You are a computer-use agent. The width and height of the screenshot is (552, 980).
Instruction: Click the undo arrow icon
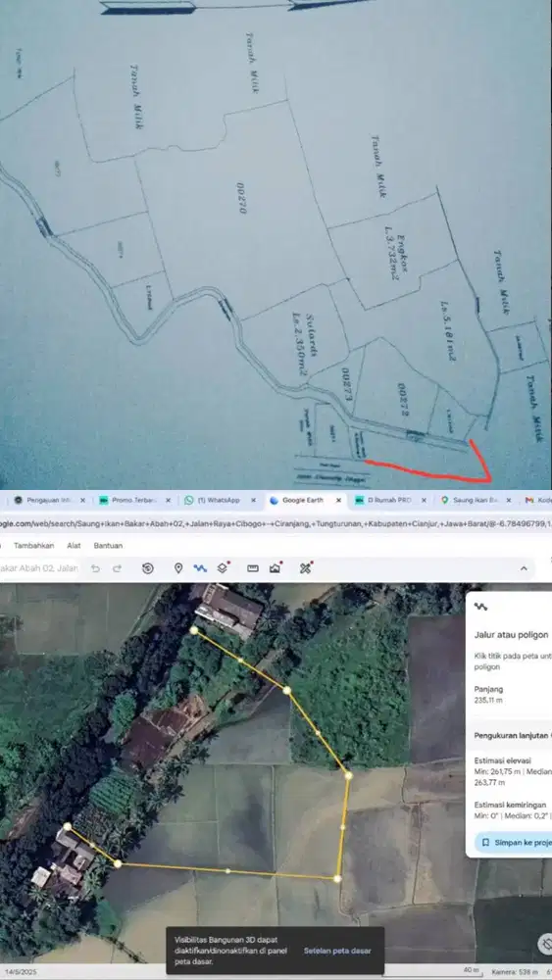coord(96,568)
